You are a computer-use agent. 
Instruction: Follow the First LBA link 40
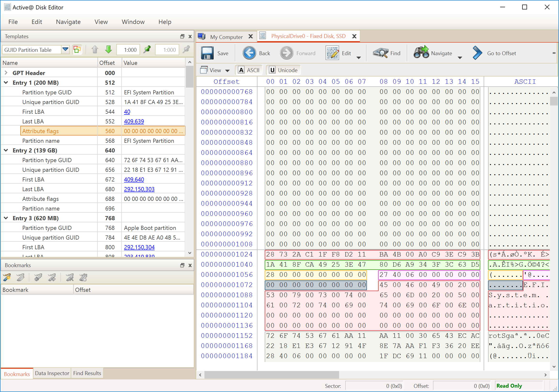(127, 112)
